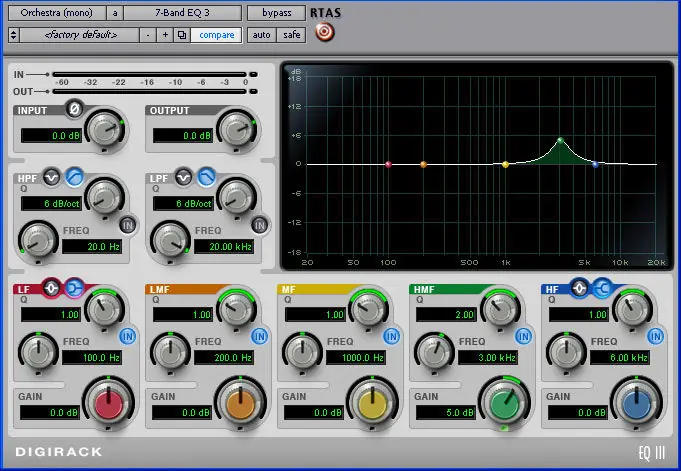Toggle LF band IN button
This screenshot has height=471, width=681.
(x=128, y=336)
